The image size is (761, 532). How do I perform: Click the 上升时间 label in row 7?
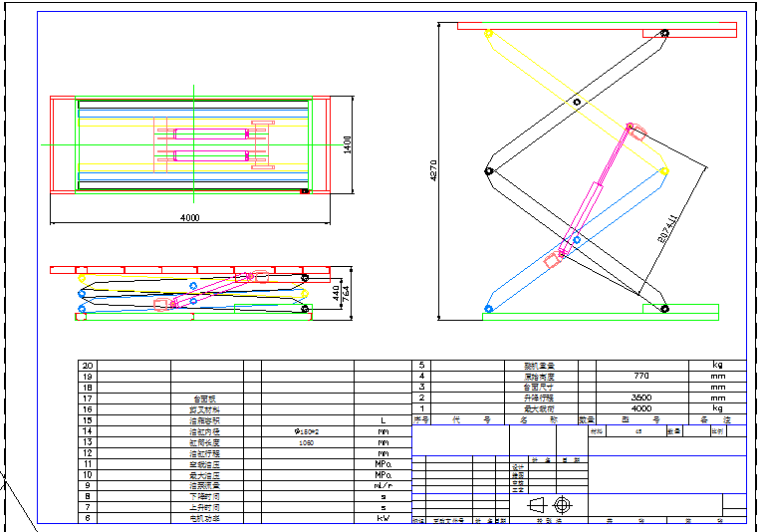pos(204,507)
